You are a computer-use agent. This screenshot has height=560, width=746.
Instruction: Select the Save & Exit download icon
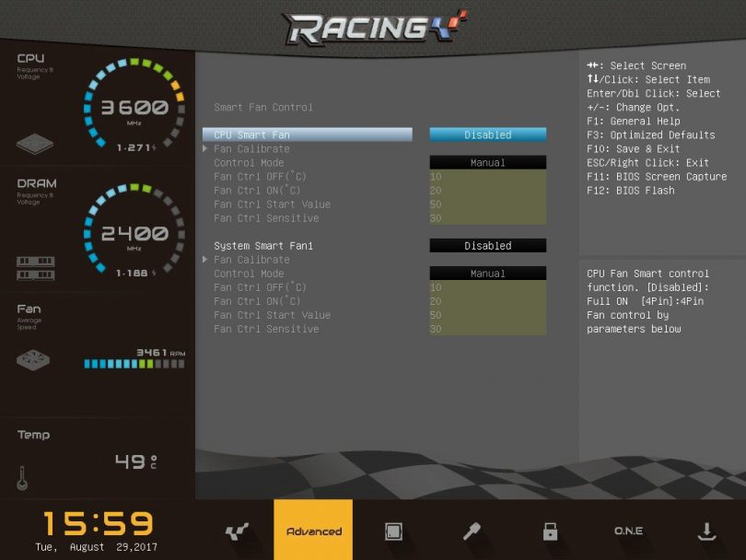(x=706, y=531)
